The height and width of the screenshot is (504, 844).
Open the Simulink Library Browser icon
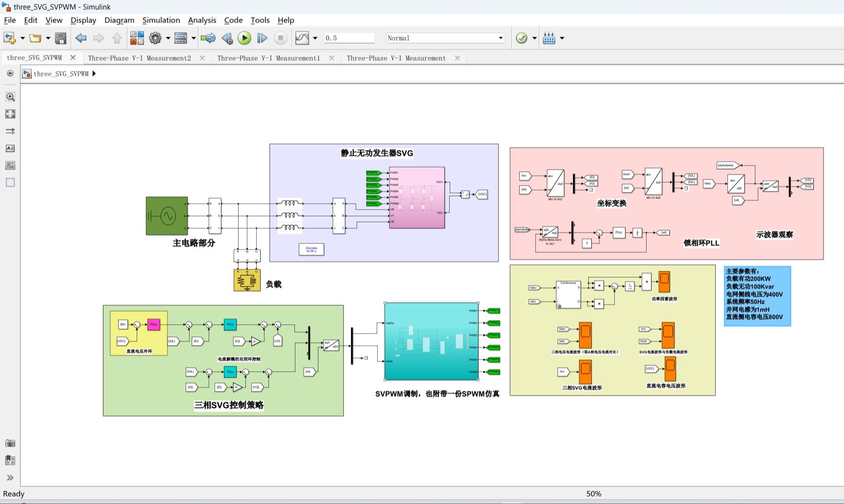[137, 38]
